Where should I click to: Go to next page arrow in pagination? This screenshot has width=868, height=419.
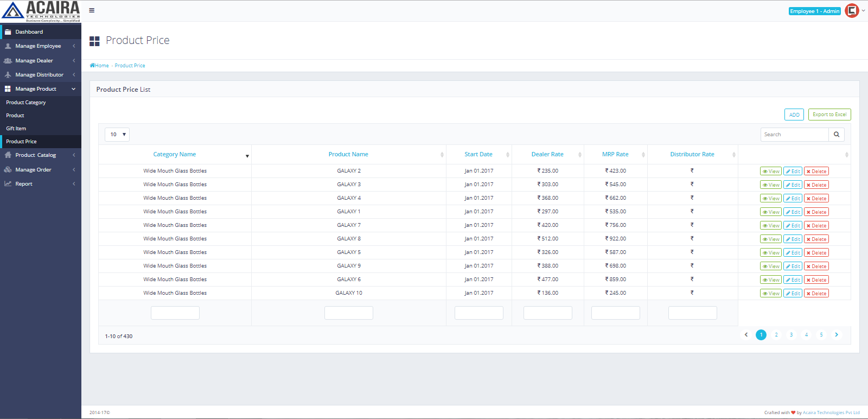837,335
